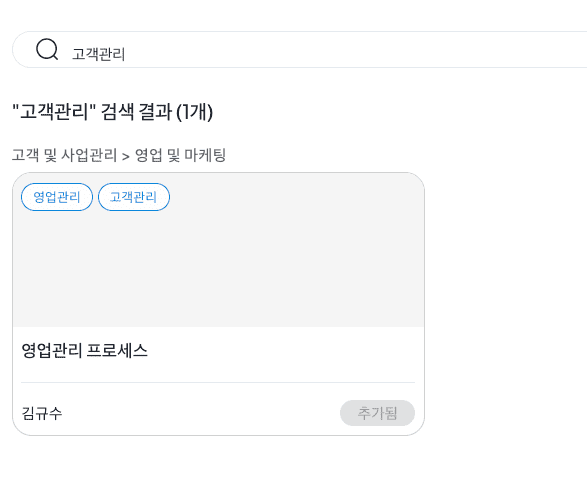Click the grayed 추가됨 button
Screen dimensions: 587x487
pyautogui.click(x=377, y=413)
